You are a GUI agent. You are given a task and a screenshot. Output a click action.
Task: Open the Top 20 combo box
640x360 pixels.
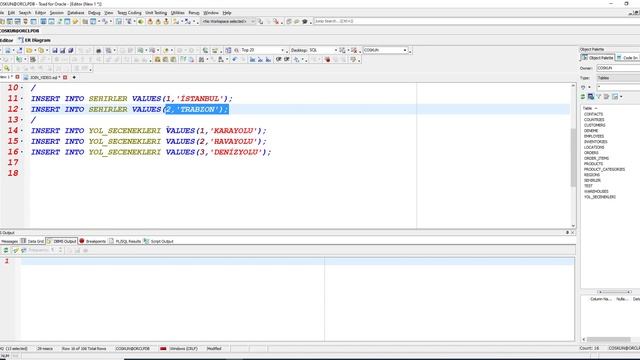click(x=282, y=50)
